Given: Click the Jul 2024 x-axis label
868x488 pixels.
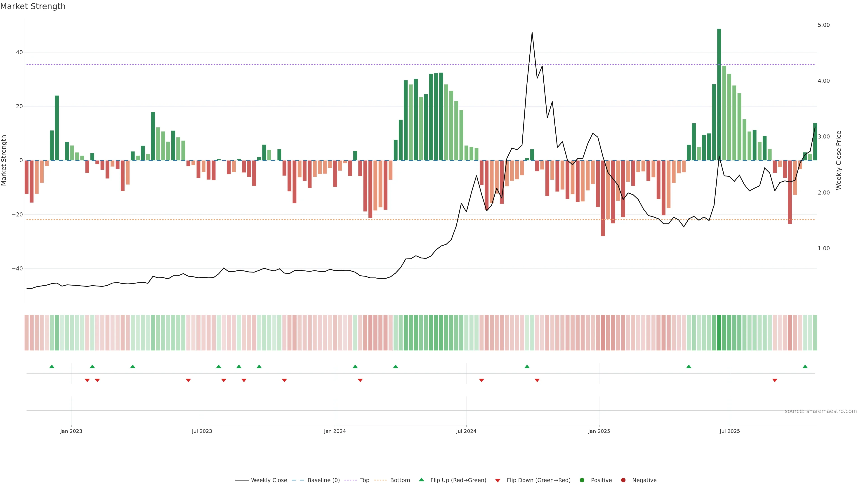Looking at the screenshot, I should click(466, 431).
